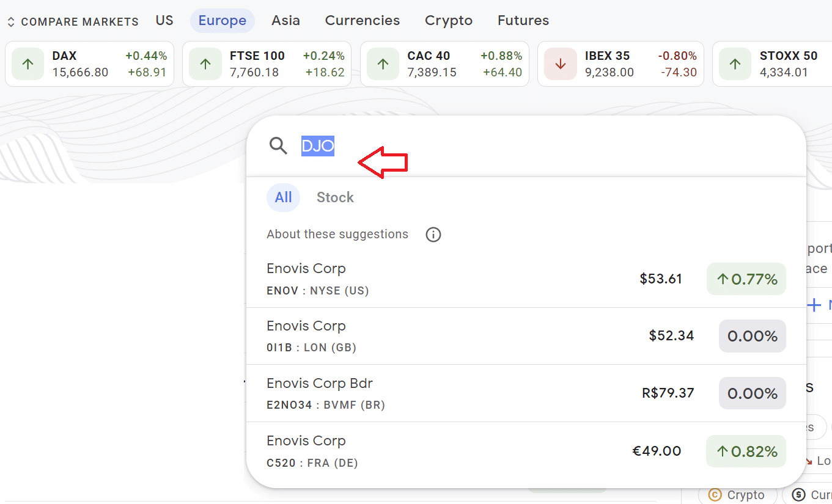Image resolution: width=832 pixels, height=504 pixels.
Task: Open the FTSE 100 index card
Action: pos(267,64)
